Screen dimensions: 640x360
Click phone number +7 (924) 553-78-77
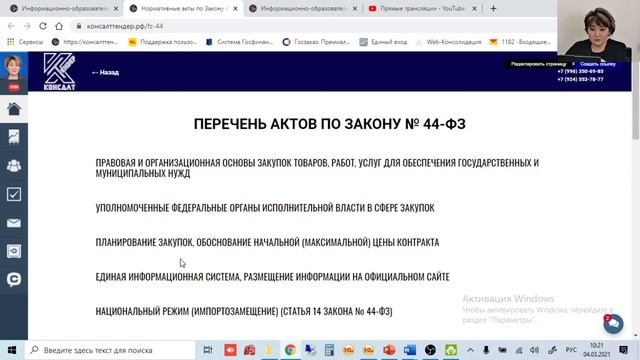pyautogui.click(x=580, y=80)
